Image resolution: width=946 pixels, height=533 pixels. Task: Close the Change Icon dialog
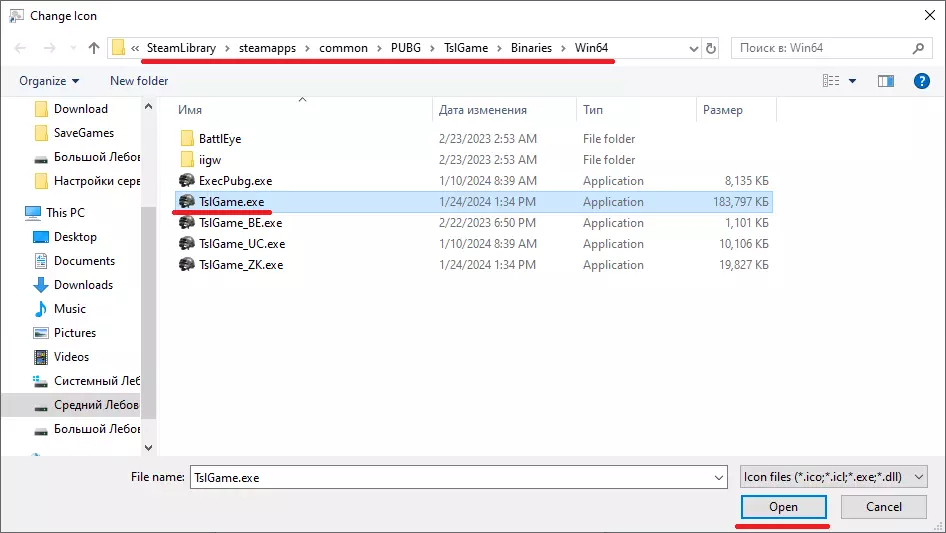[930, 15]
